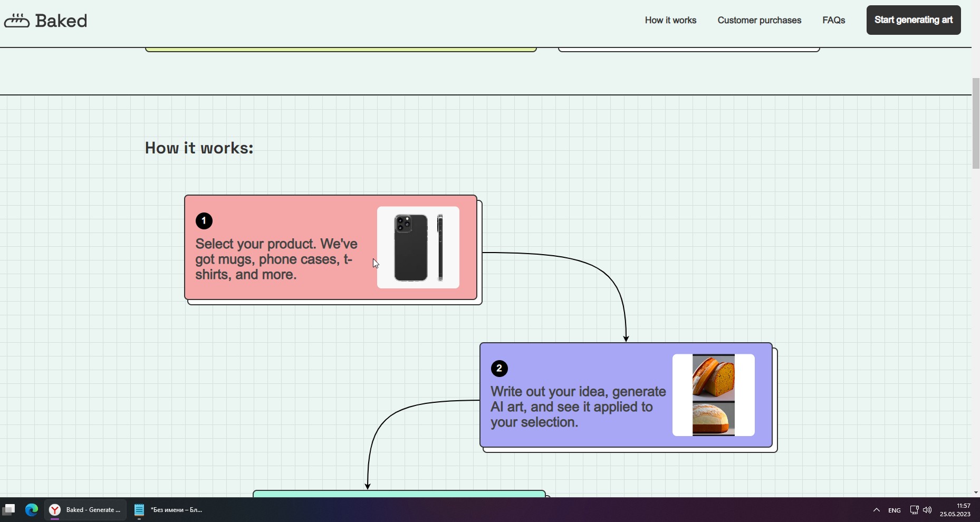Open Microsoft Edge from the taskbar
The width and height of the screenshot is (980, 522).
click(32, 510)
